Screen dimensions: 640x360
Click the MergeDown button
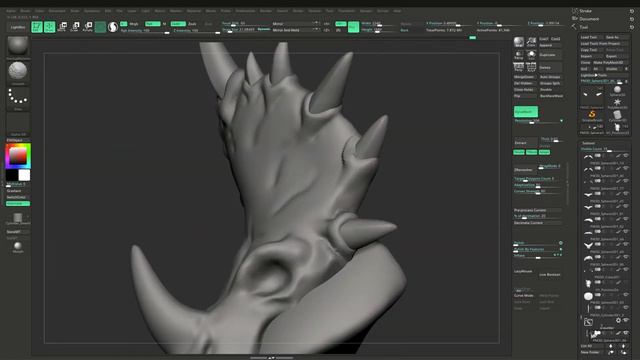tap(524, 77)
